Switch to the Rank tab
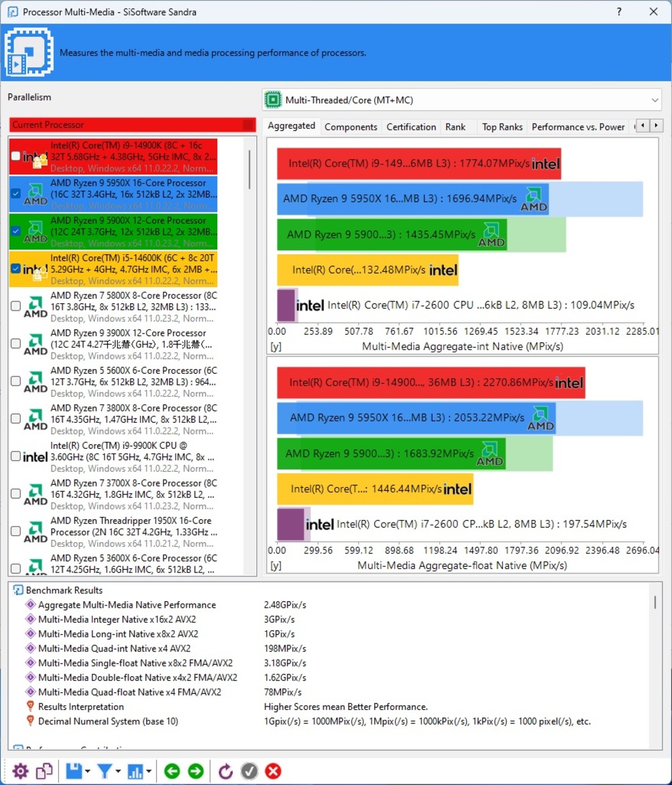 point(455,127)
